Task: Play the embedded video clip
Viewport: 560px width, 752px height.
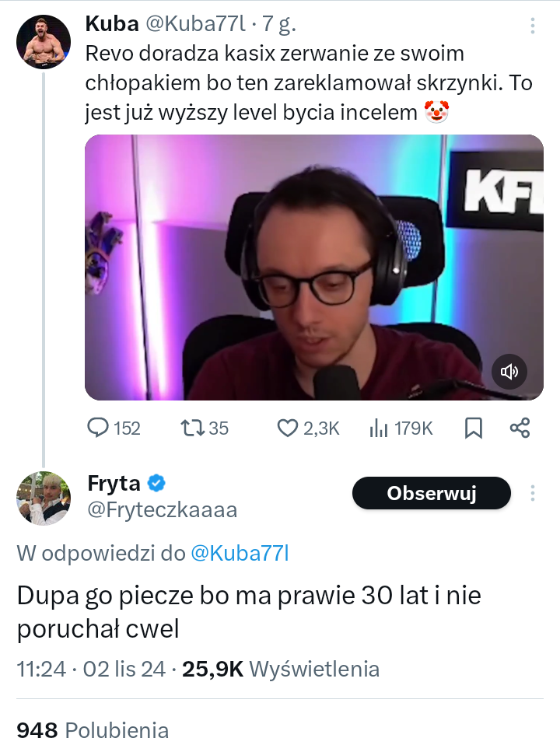Action: (x=314, y=268)
